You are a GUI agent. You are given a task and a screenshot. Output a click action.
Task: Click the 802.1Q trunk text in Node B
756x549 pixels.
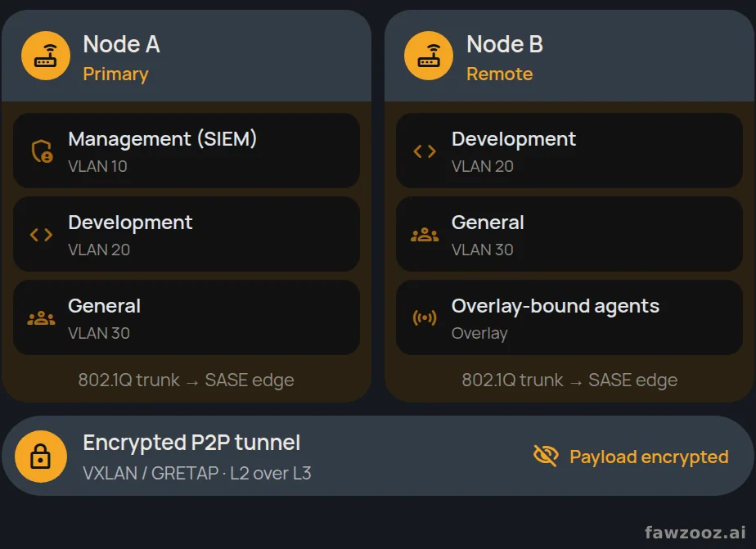pos(570,380)
